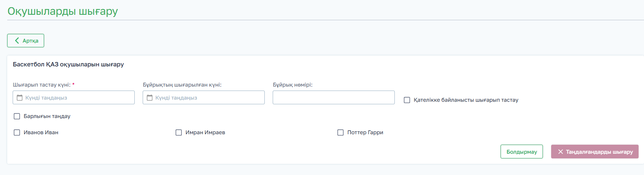Image resolution: width=644 pixels, height=175 pixels.
Task: Click the Бұйрық нөмірі label text
Action: coord(293,85)
